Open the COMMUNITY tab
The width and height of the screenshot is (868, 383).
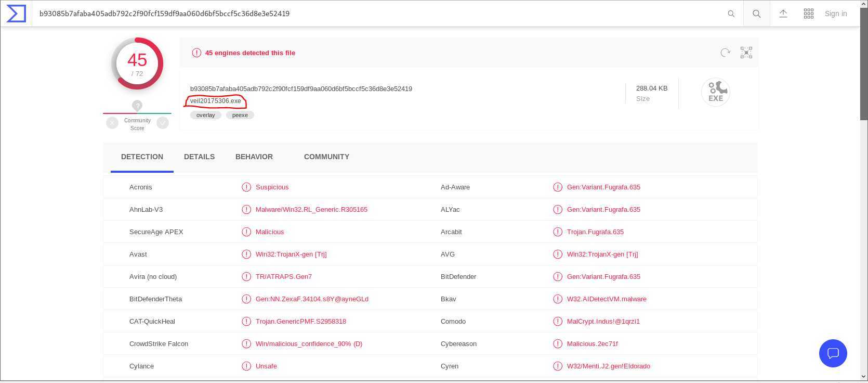click(326, 157)
